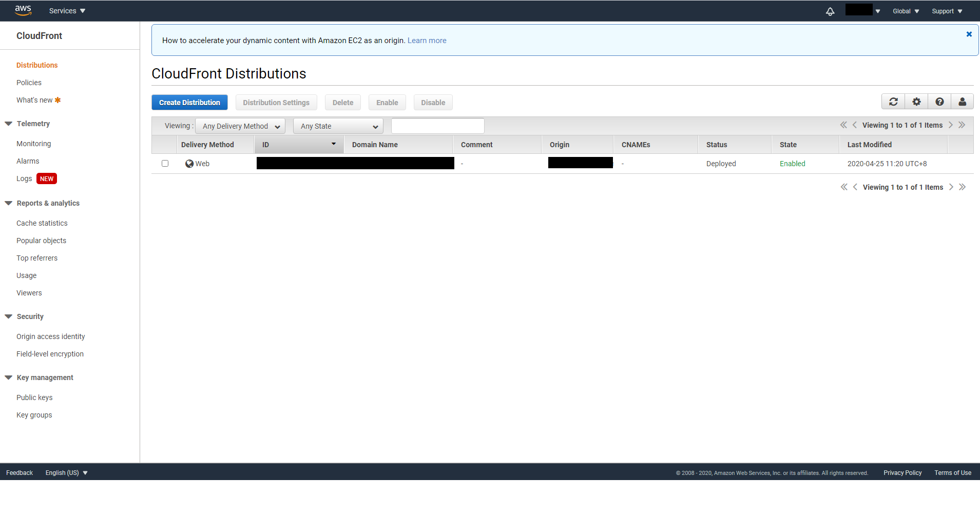Collapse the Reports & analytics section
This screenshot has height=517, width=980.
click(9, 203)
